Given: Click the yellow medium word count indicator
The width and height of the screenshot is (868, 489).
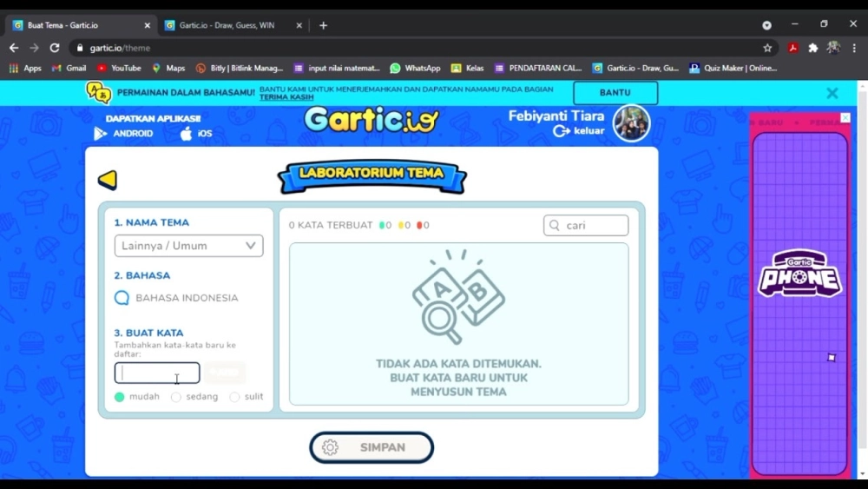Looking at the screenshot, I should pos(404,226).
